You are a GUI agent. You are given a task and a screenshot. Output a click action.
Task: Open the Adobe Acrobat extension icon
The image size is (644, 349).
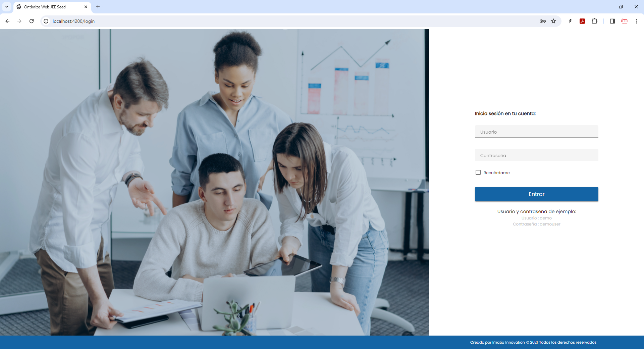tap(582, 21)
